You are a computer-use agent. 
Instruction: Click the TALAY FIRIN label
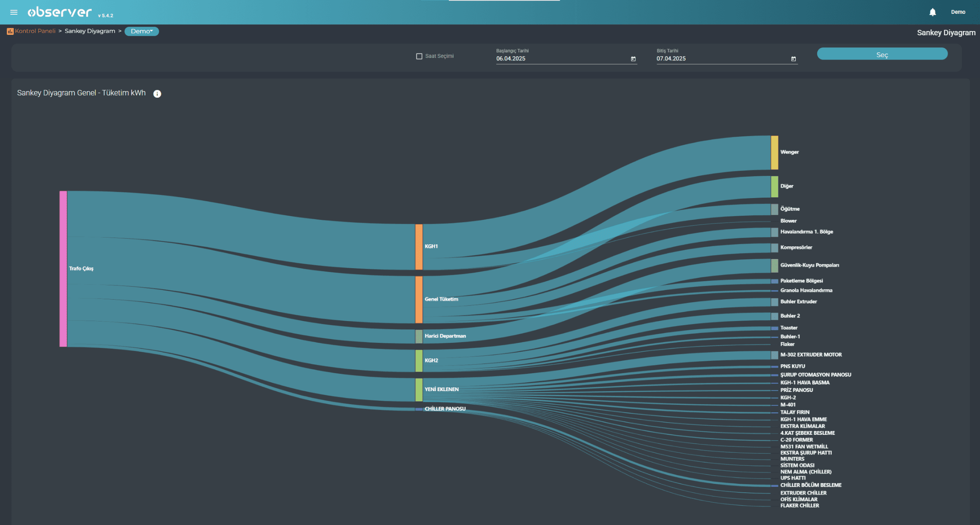coord(795,413)
